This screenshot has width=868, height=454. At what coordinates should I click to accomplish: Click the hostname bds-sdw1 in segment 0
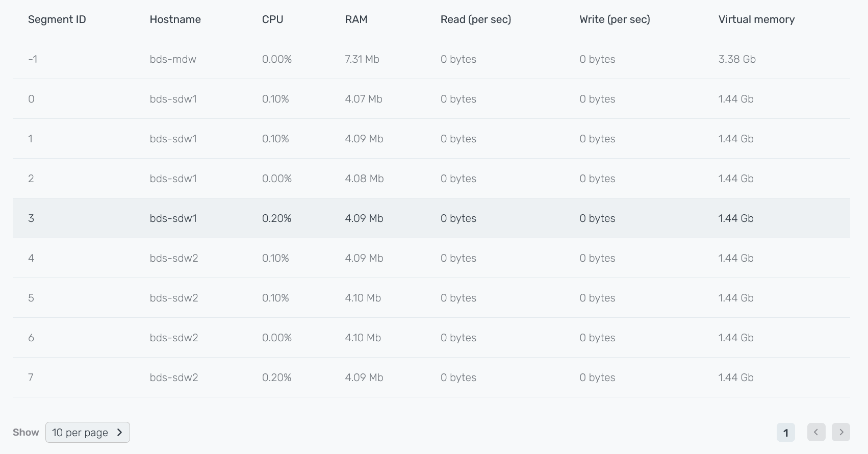coord(173,99)
